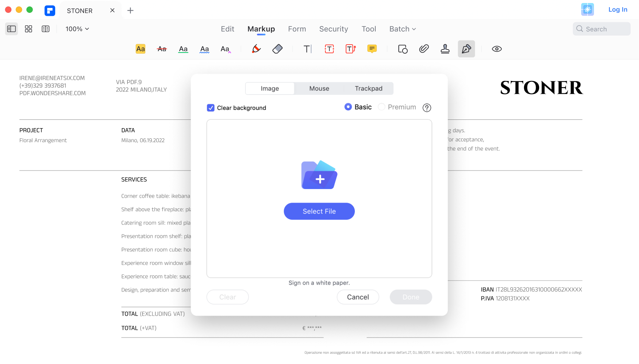The width and height of the screenshot is (639, 364).
Task: Click the signature pen tool
Action: [466, 49]
